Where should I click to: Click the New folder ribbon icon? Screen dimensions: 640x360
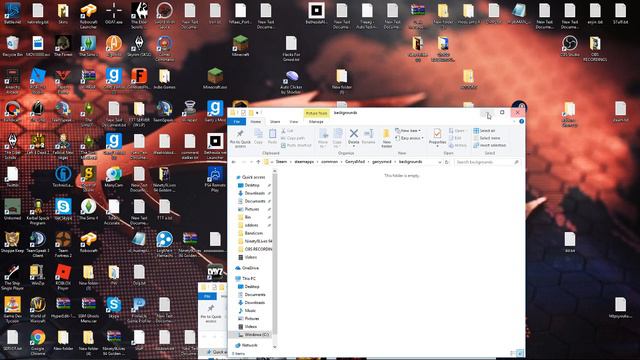point(386,138)
